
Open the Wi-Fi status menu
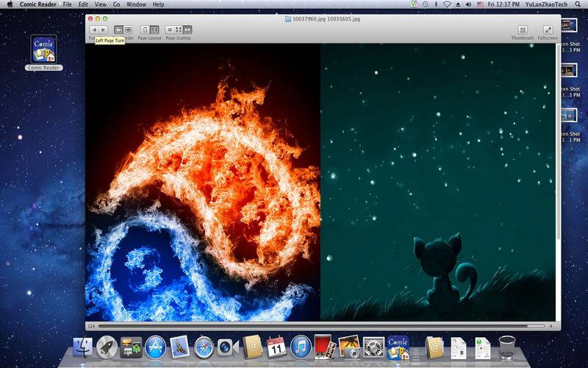coord(447,4)
